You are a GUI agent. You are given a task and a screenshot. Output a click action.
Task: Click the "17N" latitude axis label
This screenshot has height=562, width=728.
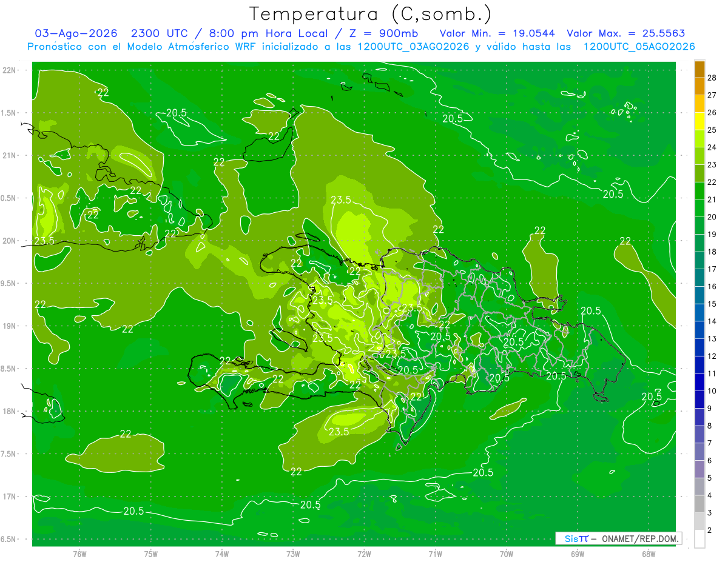(x=9, y=496)
